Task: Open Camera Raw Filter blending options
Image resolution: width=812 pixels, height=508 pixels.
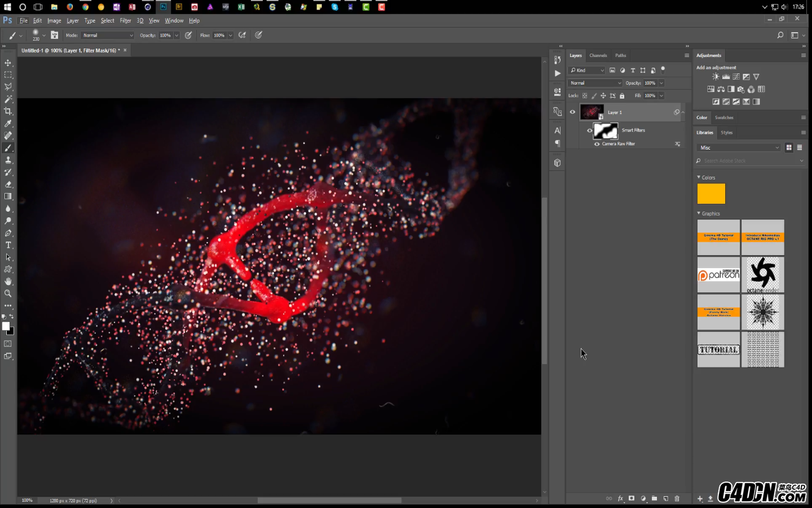Action: coord(678,144)
